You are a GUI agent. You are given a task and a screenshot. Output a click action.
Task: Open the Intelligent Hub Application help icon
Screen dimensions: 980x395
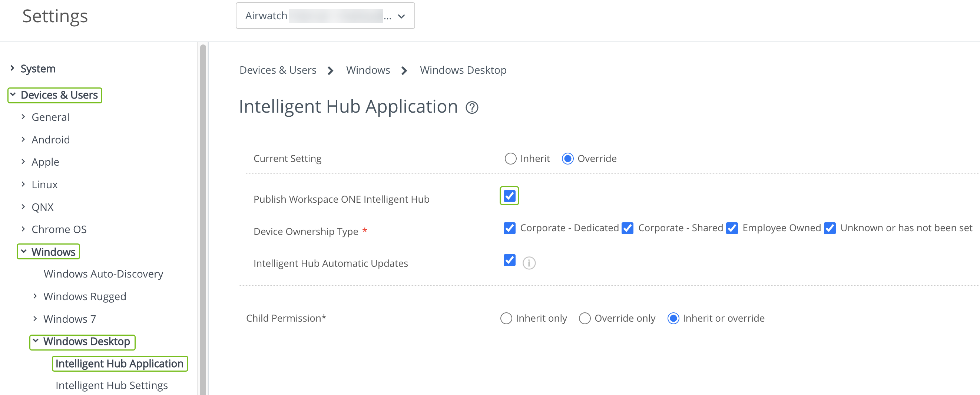(472, 107)
